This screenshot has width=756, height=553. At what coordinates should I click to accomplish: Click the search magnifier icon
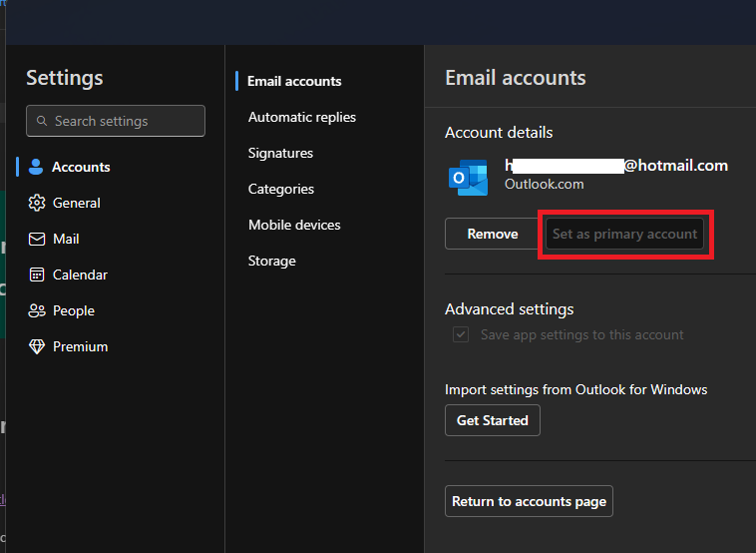tap(42, 121)
